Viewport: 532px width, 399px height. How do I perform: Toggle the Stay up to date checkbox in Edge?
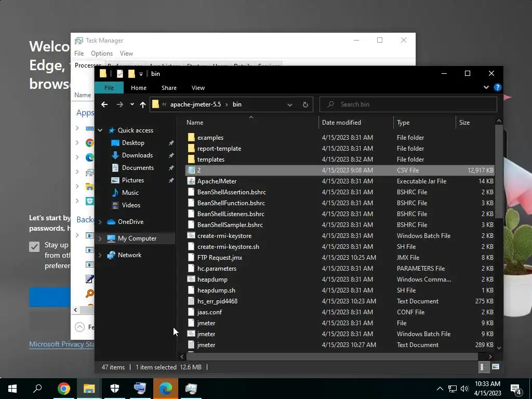click(34, 247)
